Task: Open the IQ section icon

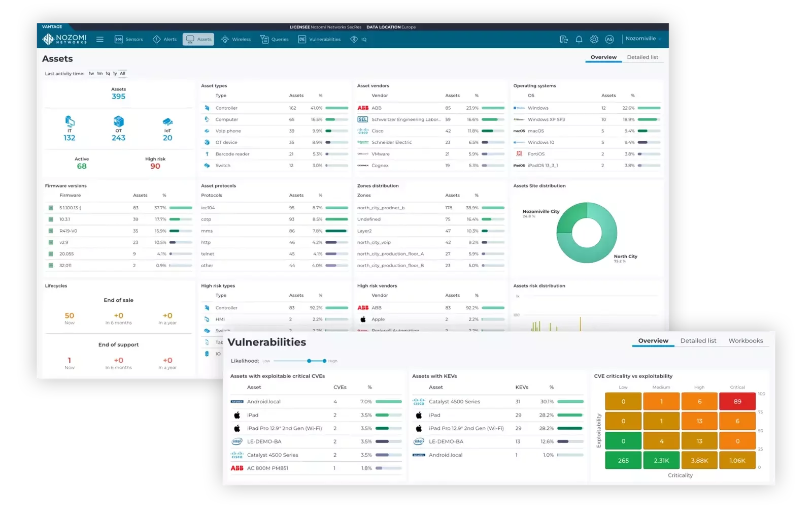Action: [x=354, y=39]
